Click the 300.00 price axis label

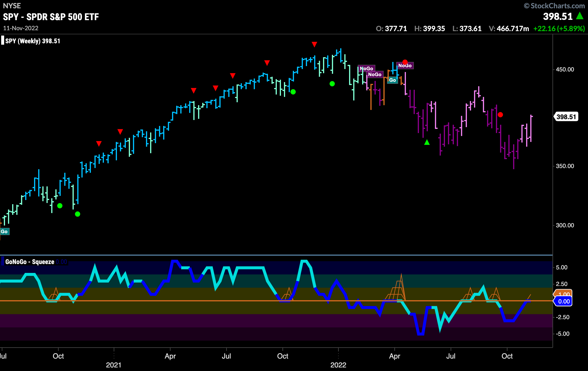pos(565,225)
